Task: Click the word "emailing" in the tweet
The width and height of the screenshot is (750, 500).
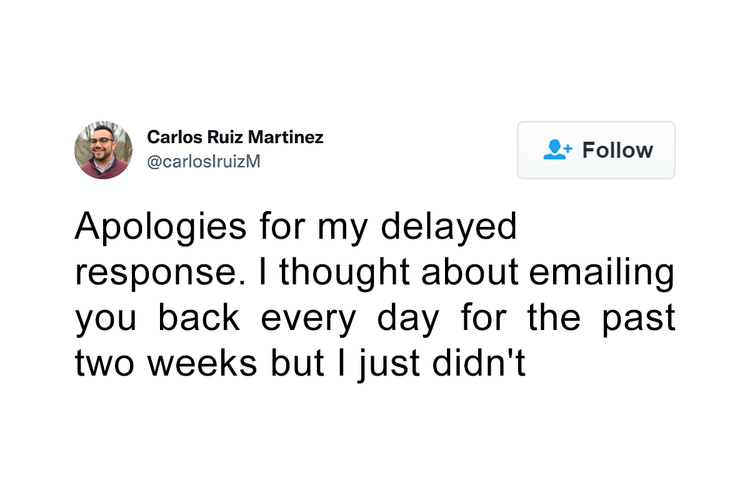Action: pos(602,273)
